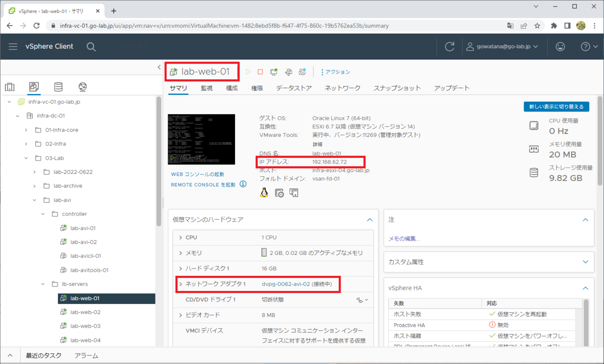Click the browser address bar URL
Image resolution: width=604 pixels, height=364 pixels.
[x=224, y=26]
